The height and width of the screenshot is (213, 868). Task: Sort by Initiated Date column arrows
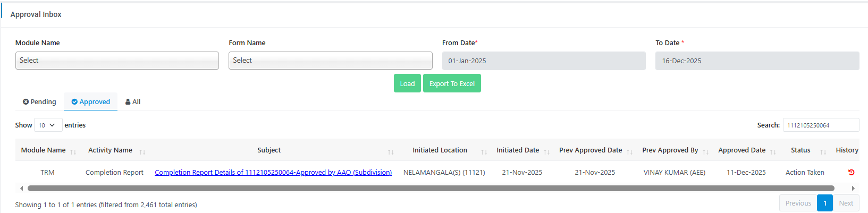click(547, 151)
